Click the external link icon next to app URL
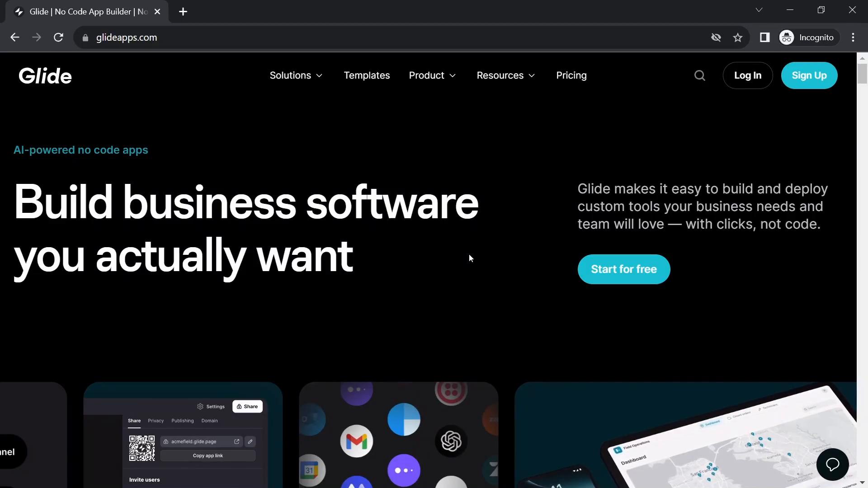 (237, 441)
